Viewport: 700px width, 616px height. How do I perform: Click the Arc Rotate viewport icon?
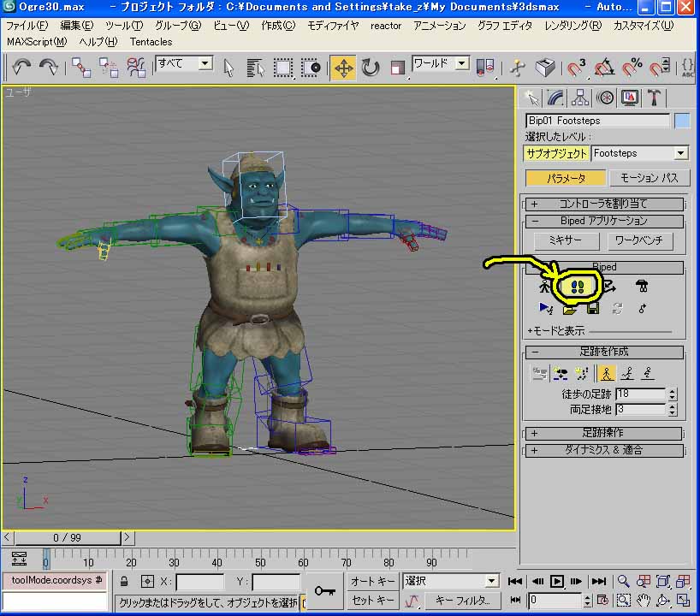point(662,601)
